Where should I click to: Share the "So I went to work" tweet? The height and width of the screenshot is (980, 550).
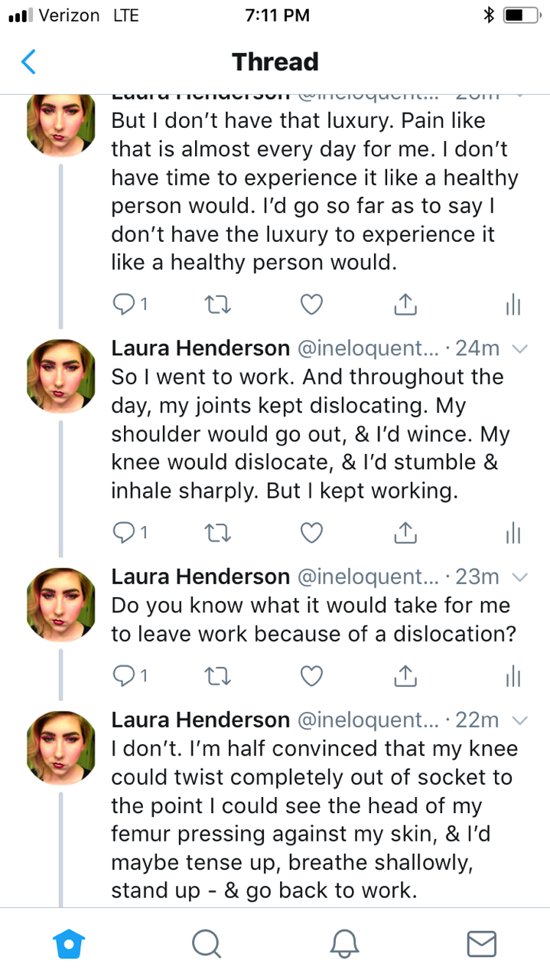point(405,531)
